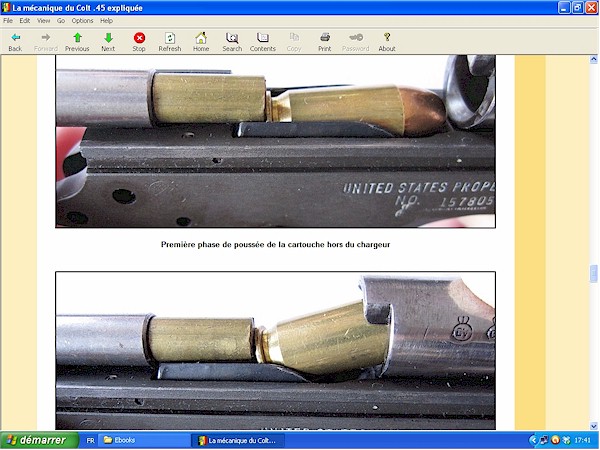Go to the Next page
600x450 pixels.
pos(108,41)
